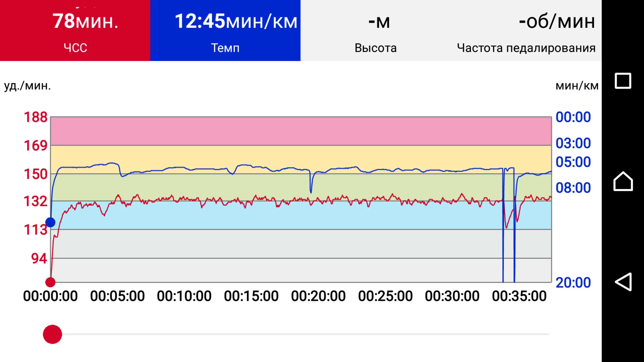Click the red timeline slider handle
644x362 pixels.
[52, 334]
